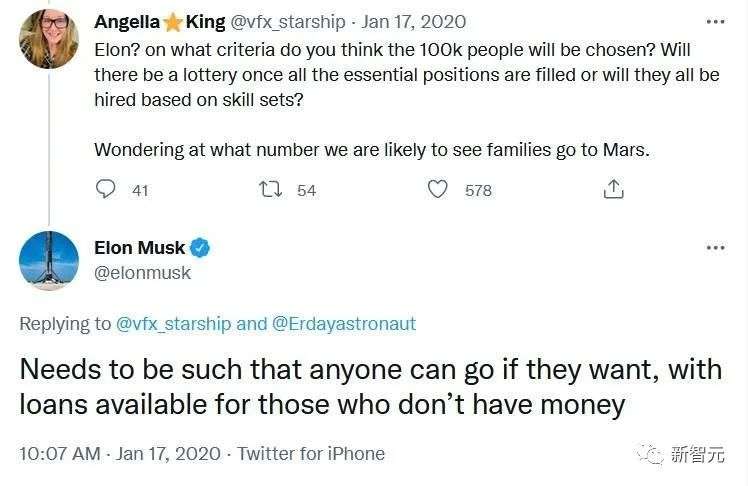Click the share icon on Angella's tweet
Image resolution: width=748 pixels, height=486 pixels.
[x=614, y=189]
